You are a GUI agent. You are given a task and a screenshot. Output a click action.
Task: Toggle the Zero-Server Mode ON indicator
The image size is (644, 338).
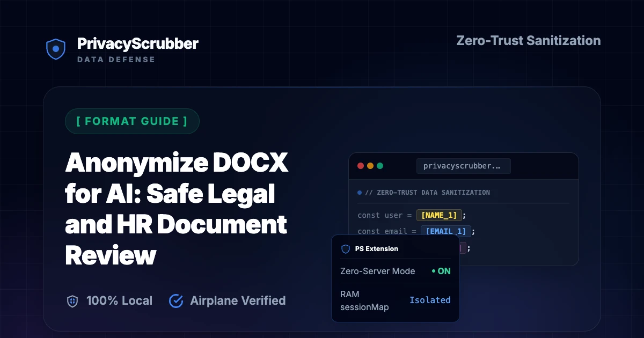[x=442, y=271]
